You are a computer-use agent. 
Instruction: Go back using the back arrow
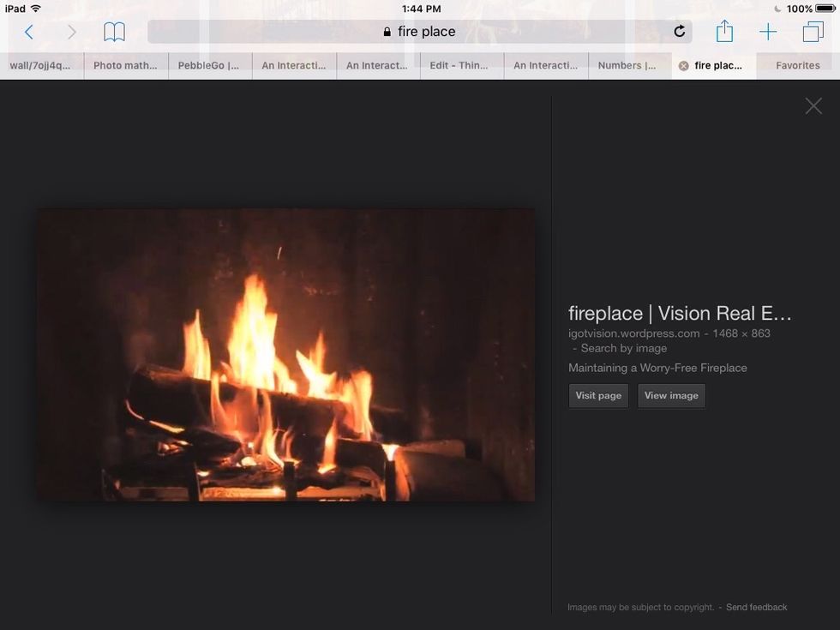pyautogui.click(x=29, y=32)
